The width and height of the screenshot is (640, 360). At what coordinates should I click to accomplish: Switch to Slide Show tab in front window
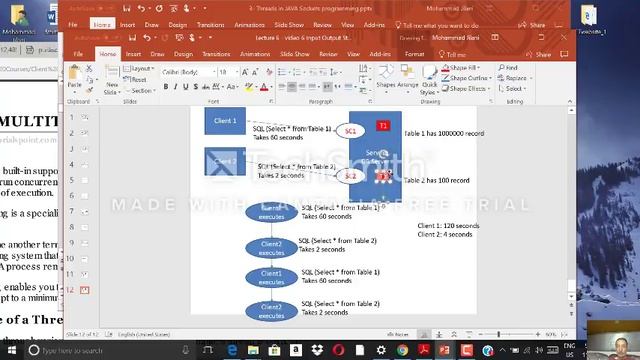(x=295, y=54)
